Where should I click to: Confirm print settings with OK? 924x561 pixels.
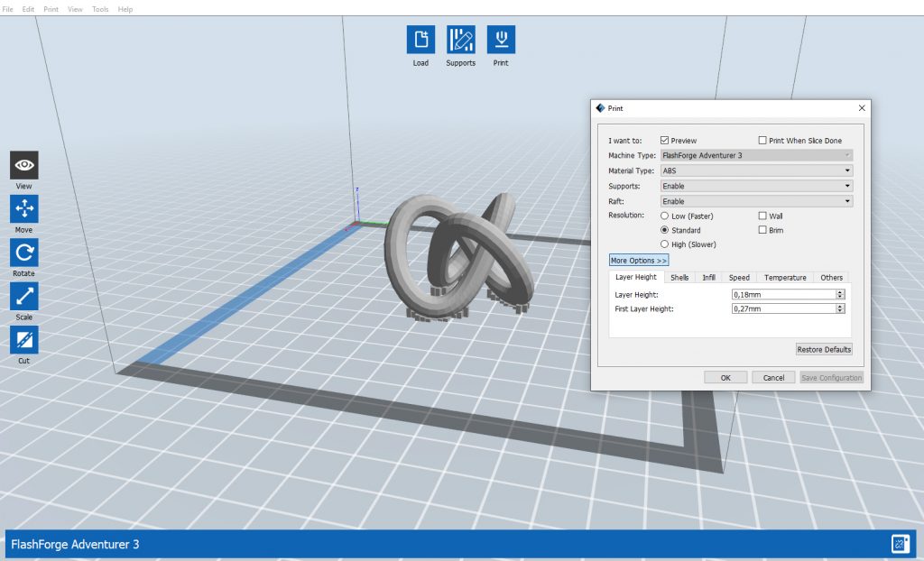(725, 377)
